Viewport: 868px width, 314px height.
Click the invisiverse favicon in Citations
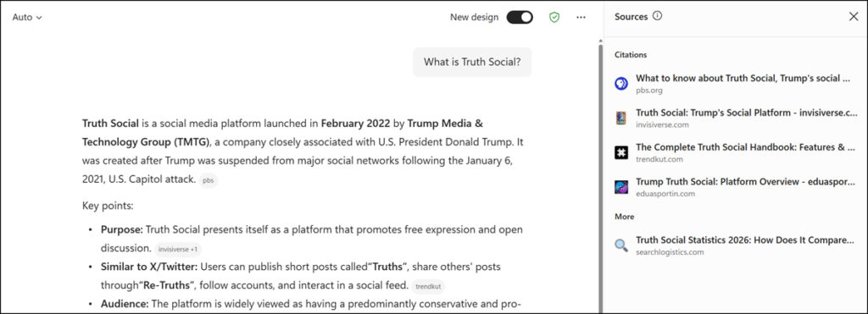pyautogui.click(x=621, y=118)
